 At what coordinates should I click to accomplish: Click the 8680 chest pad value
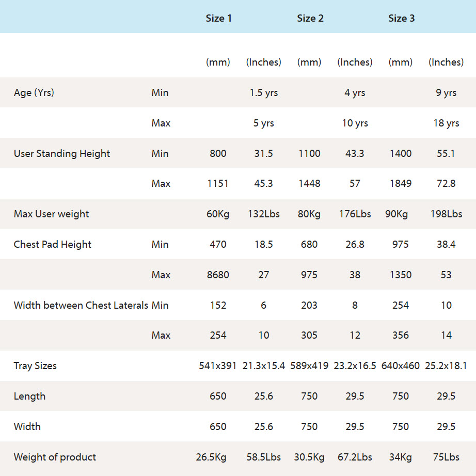tap(218, 275)
